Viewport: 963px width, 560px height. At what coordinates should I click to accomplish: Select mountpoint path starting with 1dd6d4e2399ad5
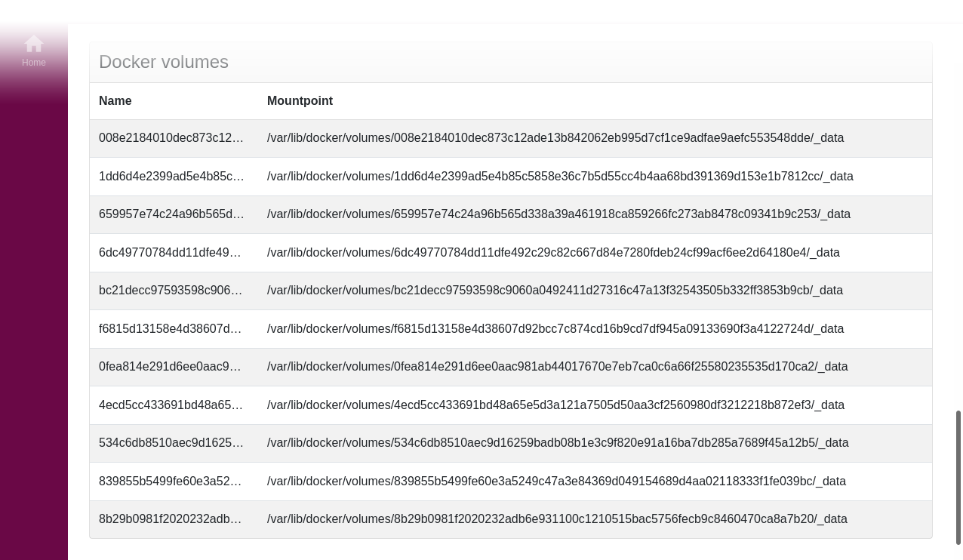[x=560, y=177]
